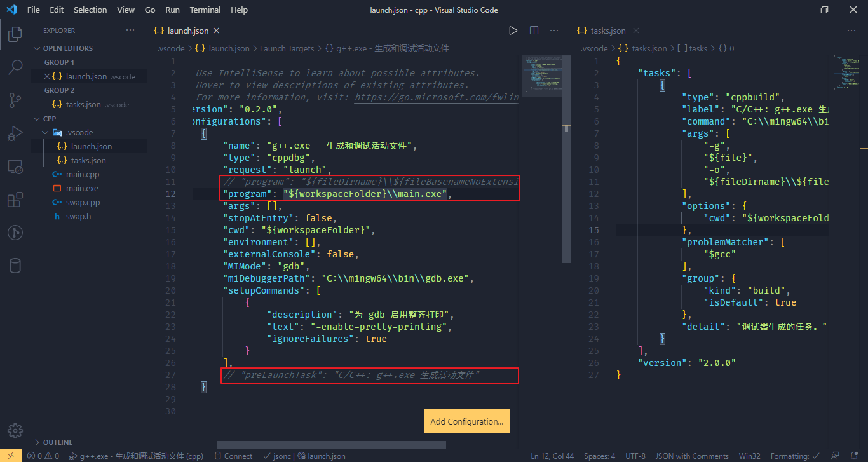Click the Run triangle in editor toolbar
The image size is (868, 462).
[x=513, y=31]
